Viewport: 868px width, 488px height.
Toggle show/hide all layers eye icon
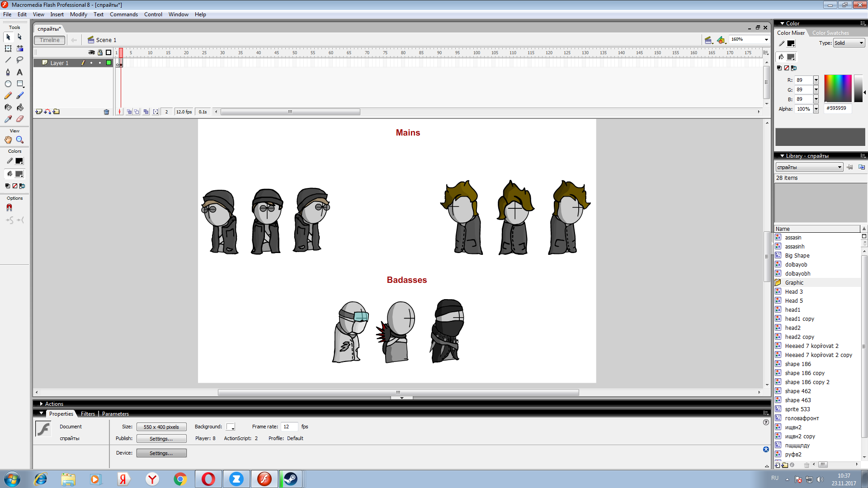(91, 53)
